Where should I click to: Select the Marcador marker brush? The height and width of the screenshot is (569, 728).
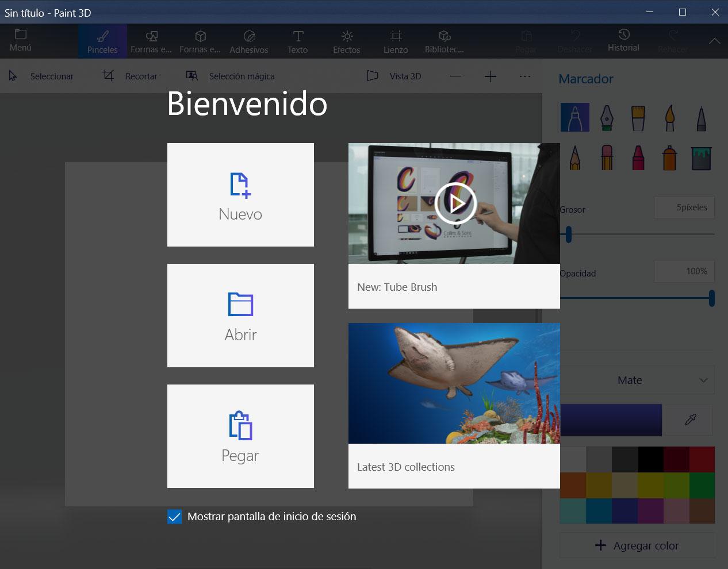[x=575, y=117]
